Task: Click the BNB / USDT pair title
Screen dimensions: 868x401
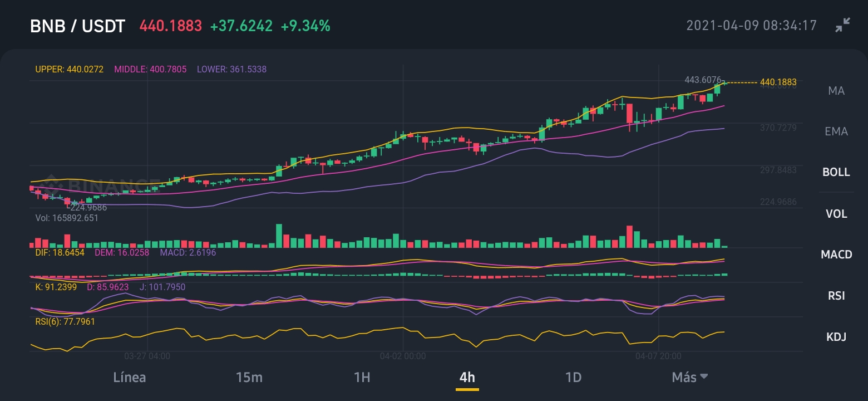Action: (x=77, y=26)
